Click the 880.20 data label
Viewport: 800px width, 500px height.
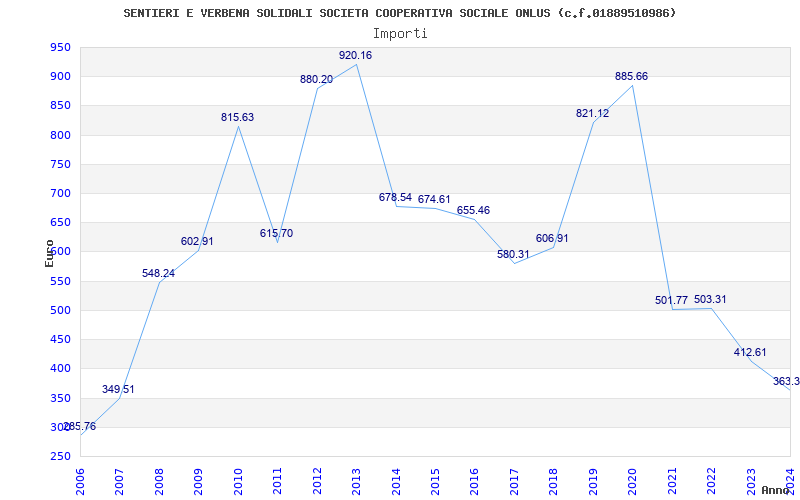pyautogui.click(x=316, y=79)
